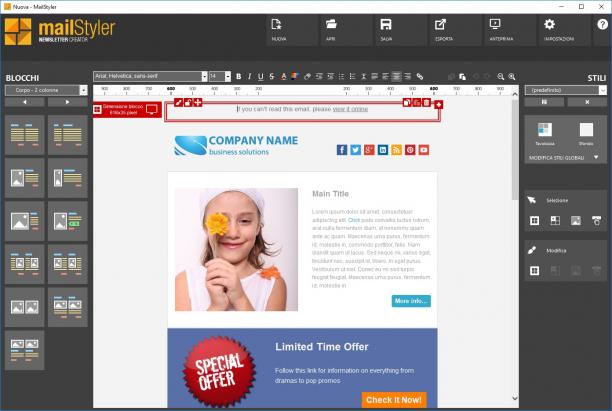Duplicate the selected block
This screenshot has height=411, width=612.
407,102
